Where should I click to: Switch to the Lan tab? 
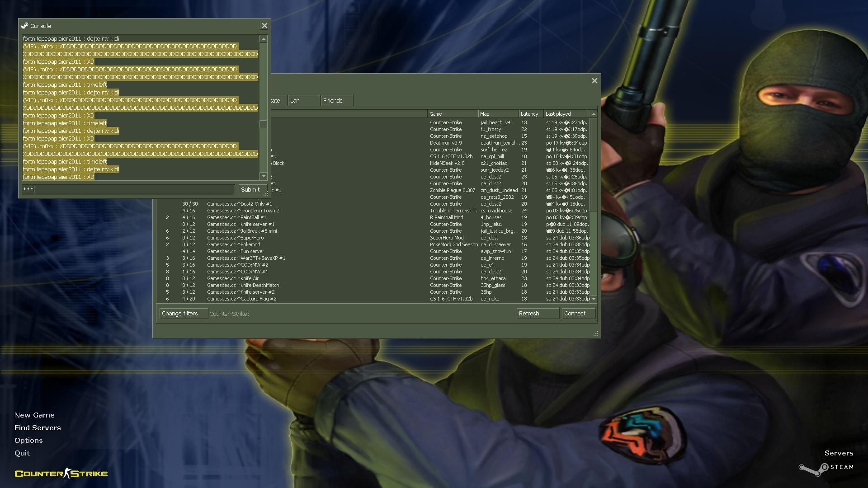click(303, 101)
